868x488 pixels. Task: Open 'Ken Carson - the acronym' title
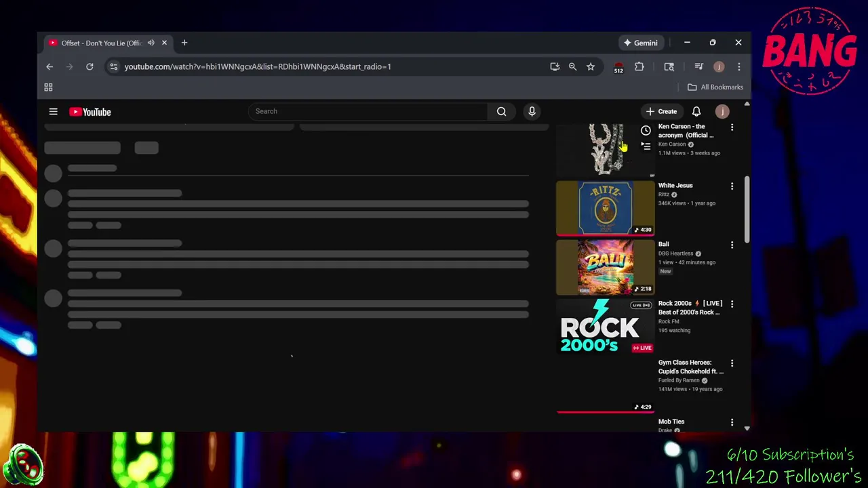[686, 131]
